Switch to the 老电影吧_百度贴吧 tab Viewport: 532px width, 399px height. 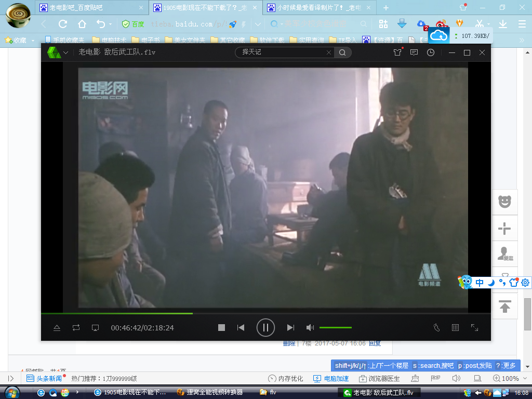point(91,7)
